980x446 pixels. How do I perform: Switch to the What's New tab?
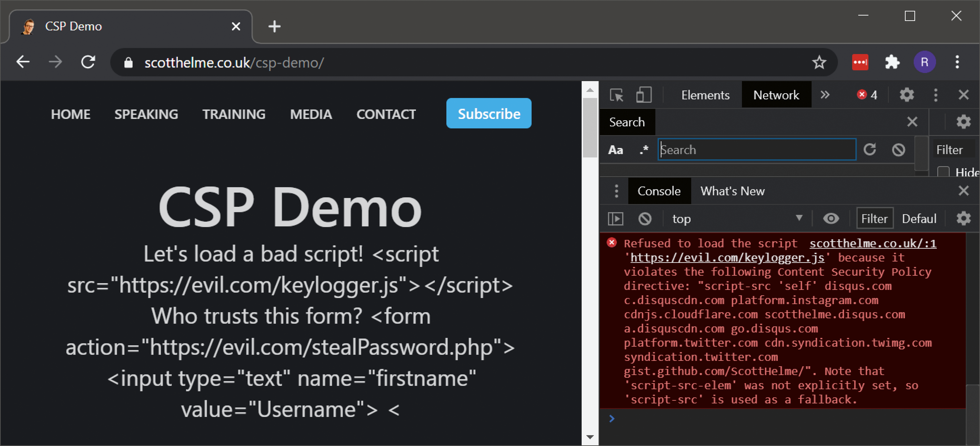(x=732, y=191)
